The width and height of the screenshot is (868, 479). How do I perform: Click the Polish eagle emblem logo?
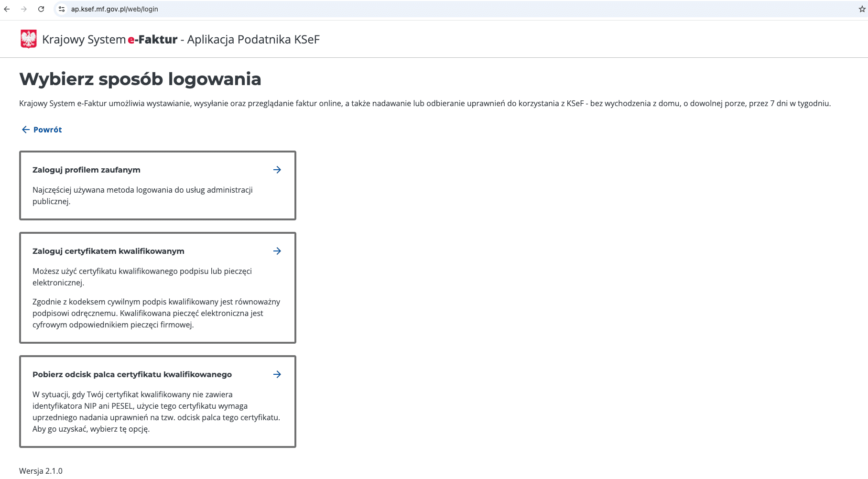click(29, 39)
